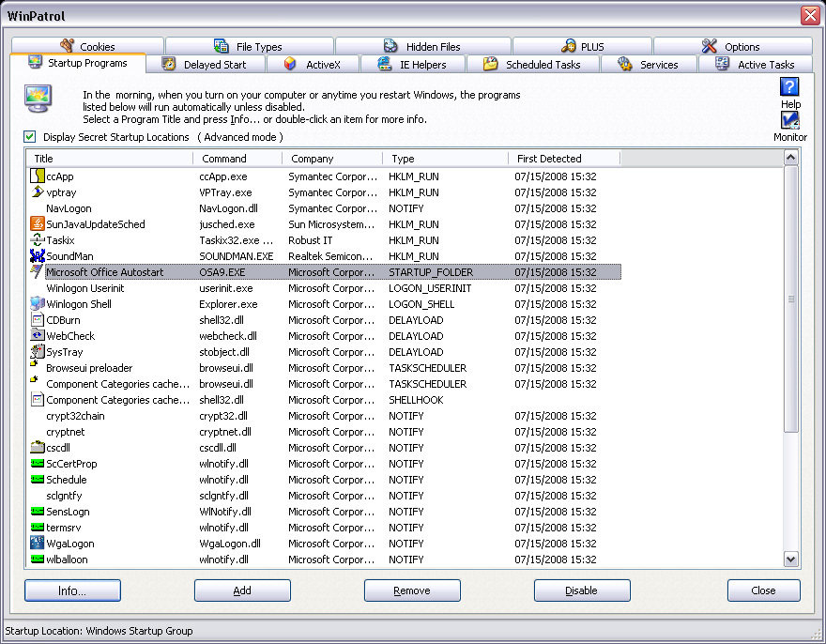Viewport: 826px width, 644px height.
Task: Open the File Types tab
Action: tap(249, 46)
